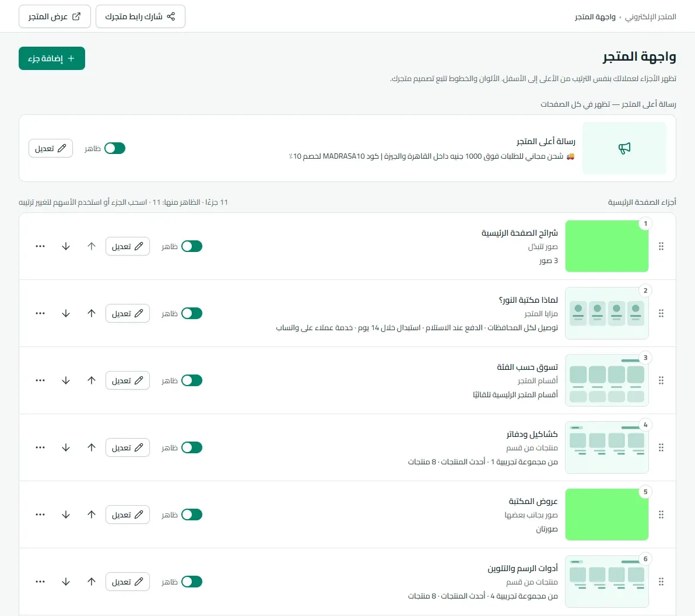Go to المتجر الإلكتروني breadcrumb
The width and height of the screenshot is (695, 616).
click(x=650, y=17)
